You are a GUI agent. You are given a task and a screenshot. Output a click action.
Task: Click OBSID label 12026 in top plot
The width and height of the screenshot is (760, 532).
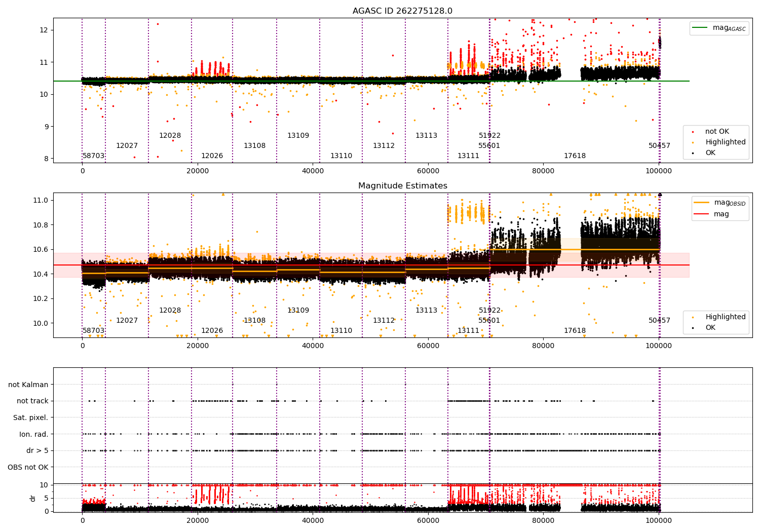[x=212, y=156]
